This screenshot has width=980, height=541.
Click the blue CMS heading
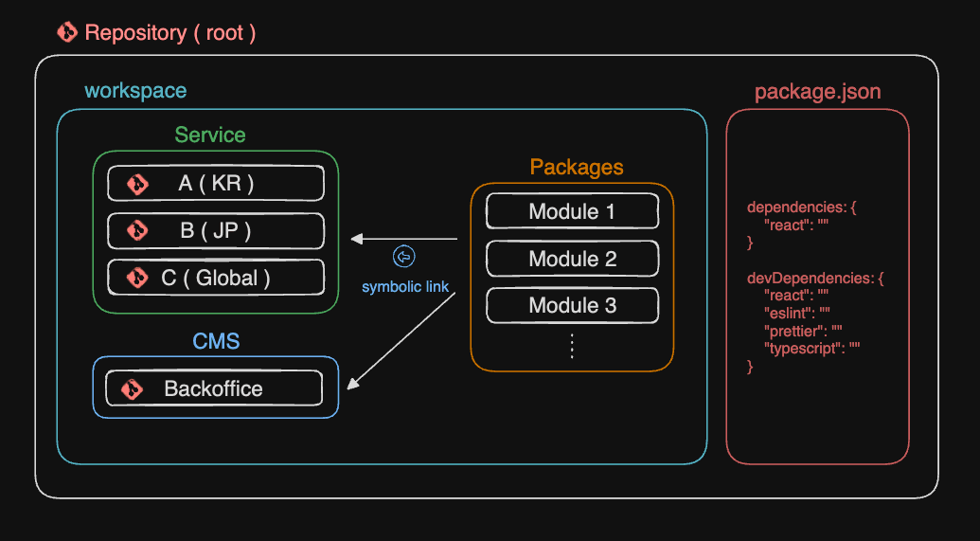click(216, 341)
